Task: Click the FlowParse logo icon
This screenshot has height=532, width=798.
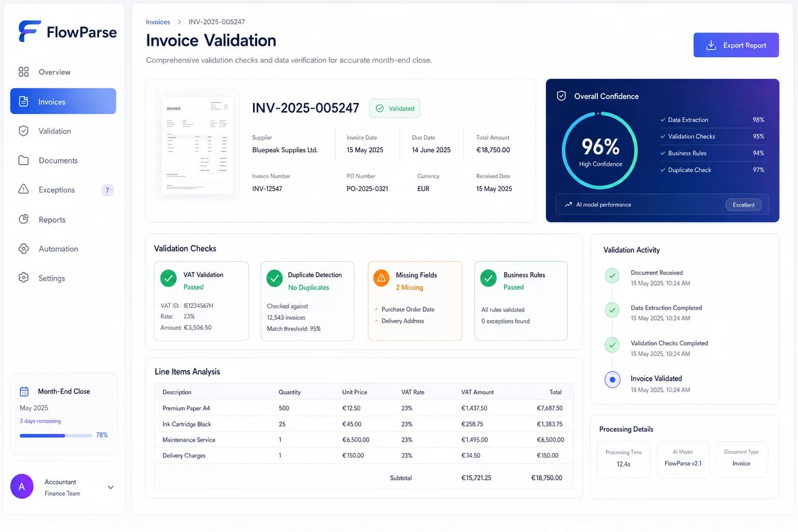Action: point(30,31)
